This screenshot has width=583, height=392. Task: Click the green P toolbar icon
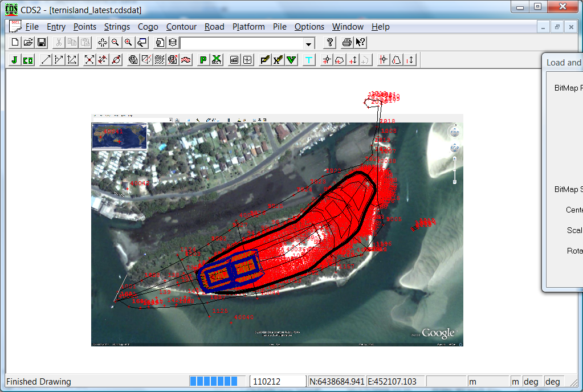click(x=203, y=60)
